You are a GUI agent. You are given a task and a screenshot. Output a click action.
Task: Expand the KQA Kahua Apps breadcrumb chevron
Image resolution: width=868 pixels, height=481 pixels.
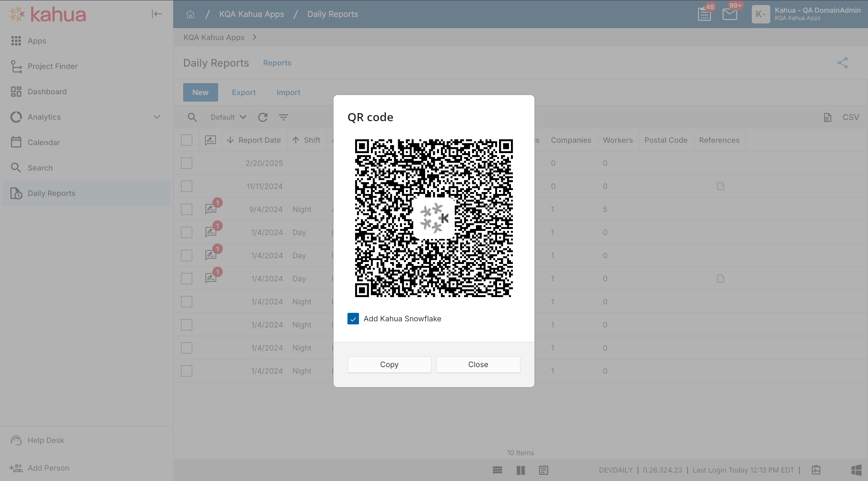(x=254, y=37)
